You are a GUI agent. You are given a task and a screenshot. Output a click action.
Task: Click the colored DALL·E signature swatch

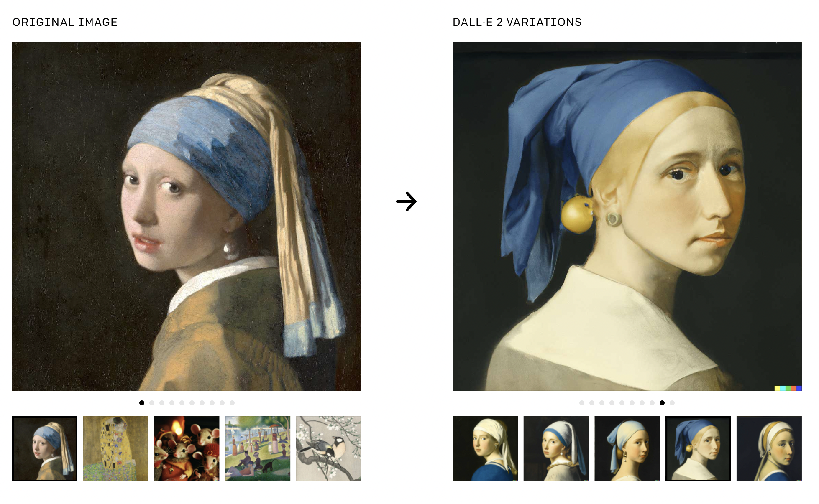coord(788,388)
